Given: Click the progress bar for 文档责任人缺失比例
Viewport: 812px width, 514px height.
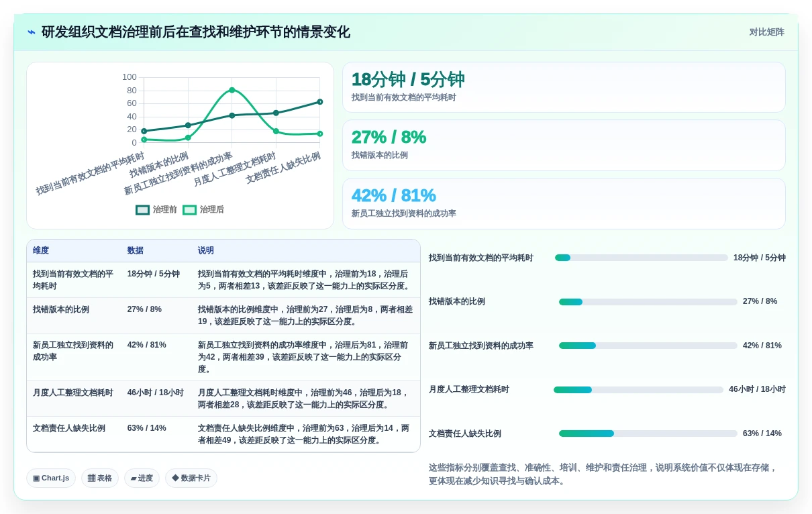Looking at the screenshot, I should (648, 433).
